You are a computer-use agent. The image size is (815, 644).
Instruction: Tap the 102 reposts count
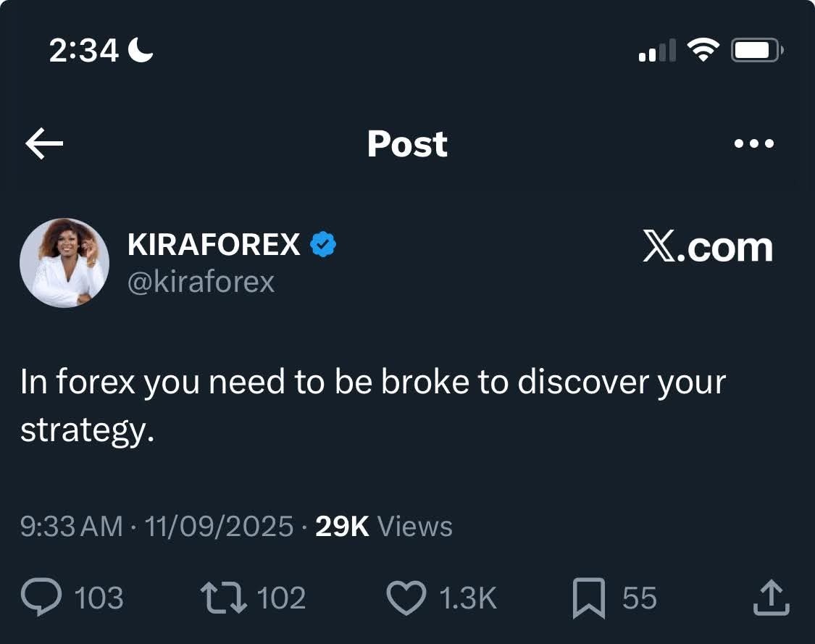click(281, 598)
